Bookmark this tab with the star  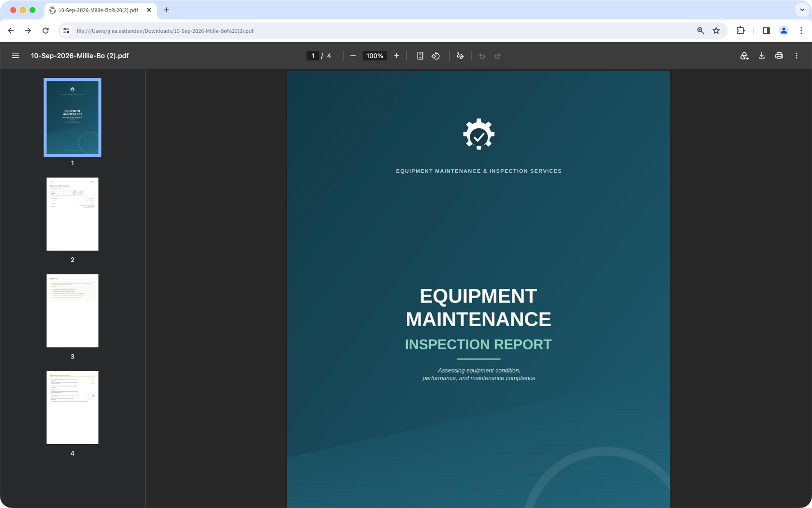point(716,30)
